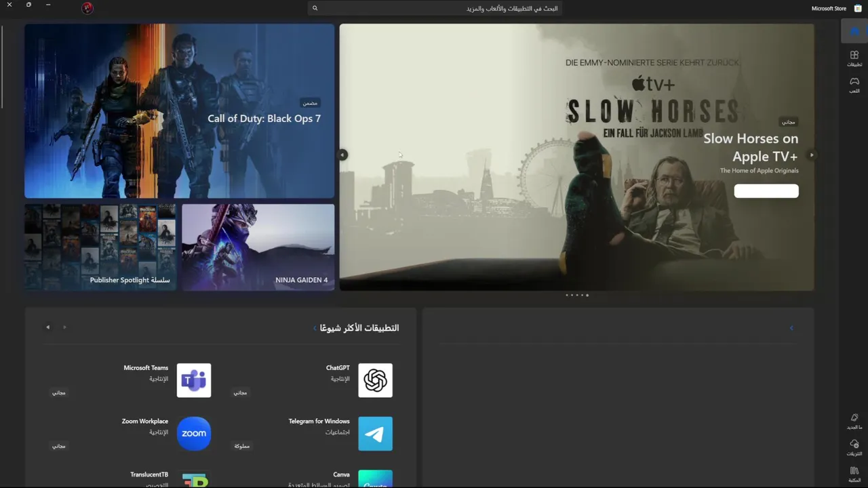Viewport: 868px width, 488px height.
Task: Open Downloads (التنزيلات) in sidebar
Action: pos(854,447)
